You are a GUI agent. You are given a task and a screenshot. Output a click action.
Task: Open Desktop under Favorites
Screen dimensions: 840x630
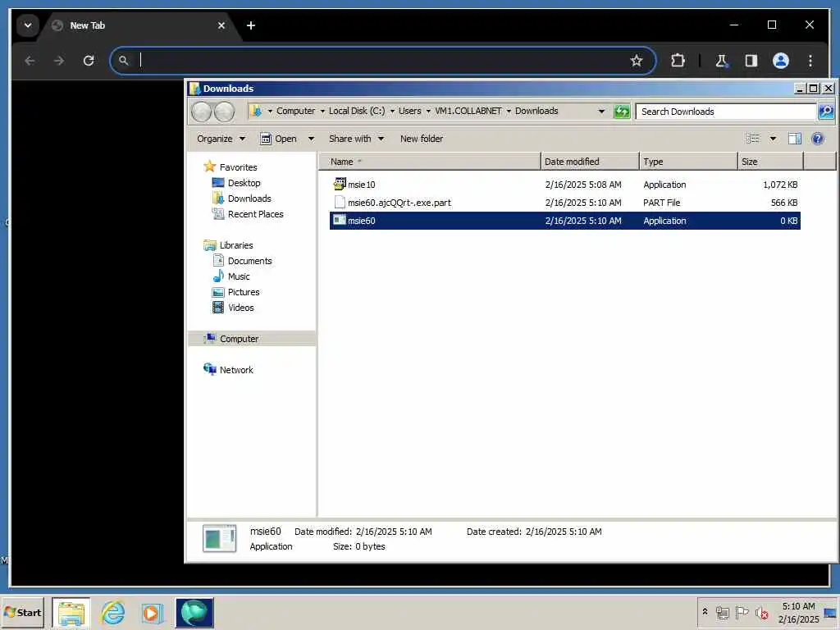click(236, 183)
